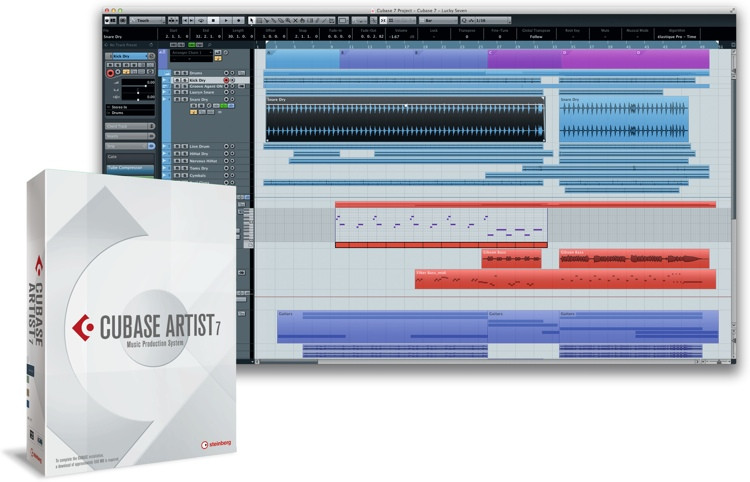
Task: Select the Filter Bass midi part
Action: click(565, 279)
